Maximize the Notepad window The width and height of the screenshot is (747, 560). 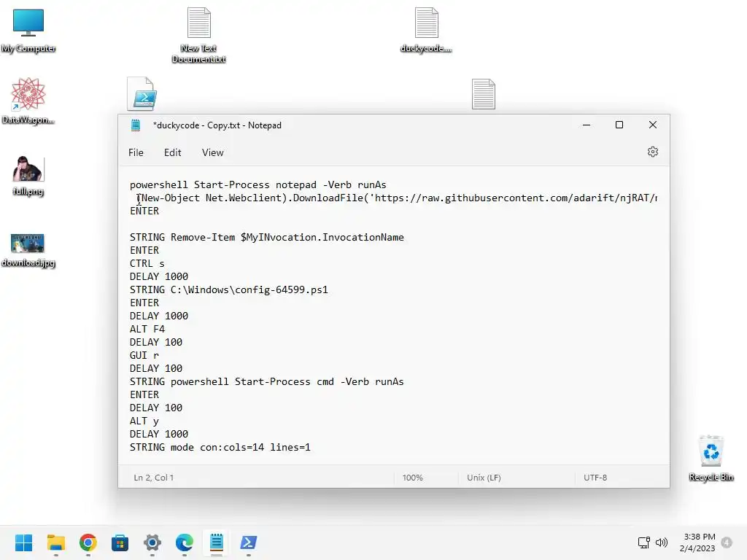619,125
